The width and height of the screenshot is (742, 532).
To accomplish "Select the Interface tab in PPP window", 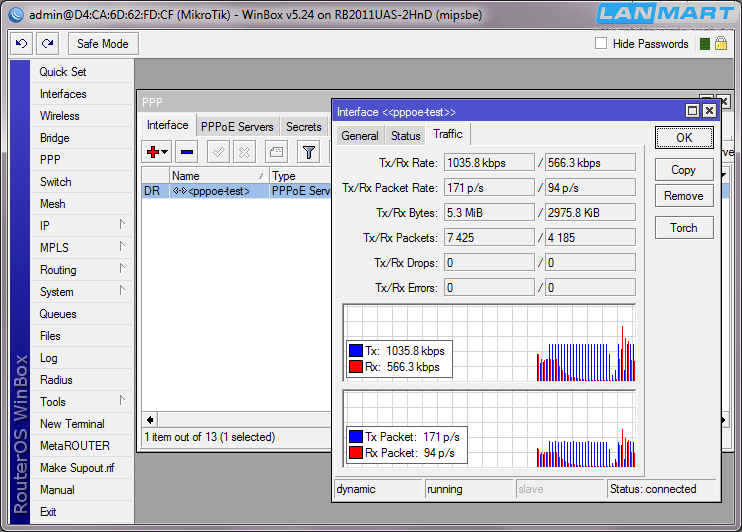I will [168, 125].
